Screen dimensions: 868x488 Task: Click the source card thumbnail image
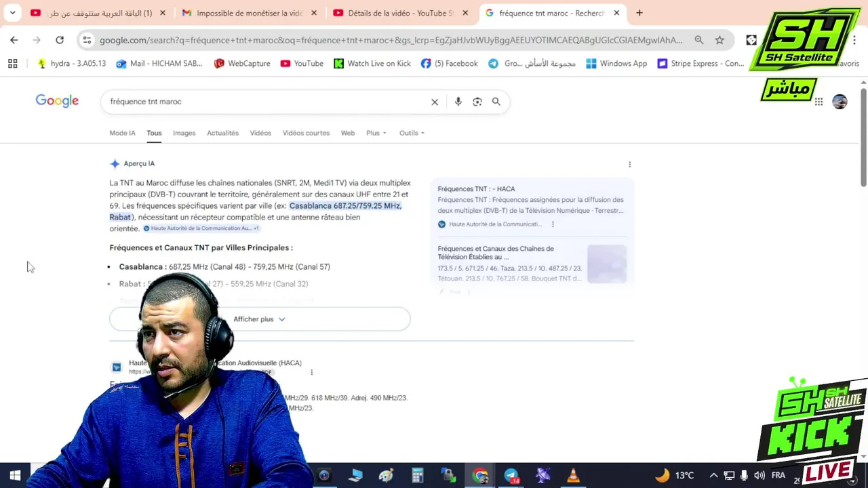pos(607,263)
